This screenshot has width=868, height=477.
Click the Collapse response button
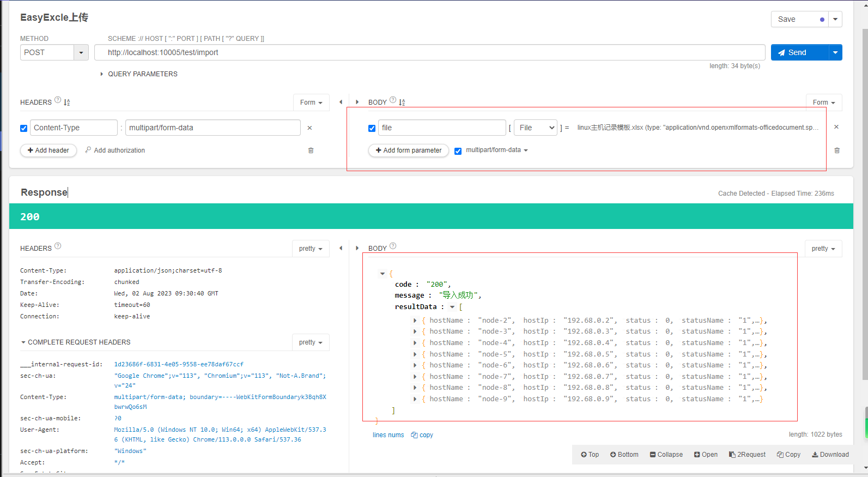pyautogui.click(x=666, y=455)
